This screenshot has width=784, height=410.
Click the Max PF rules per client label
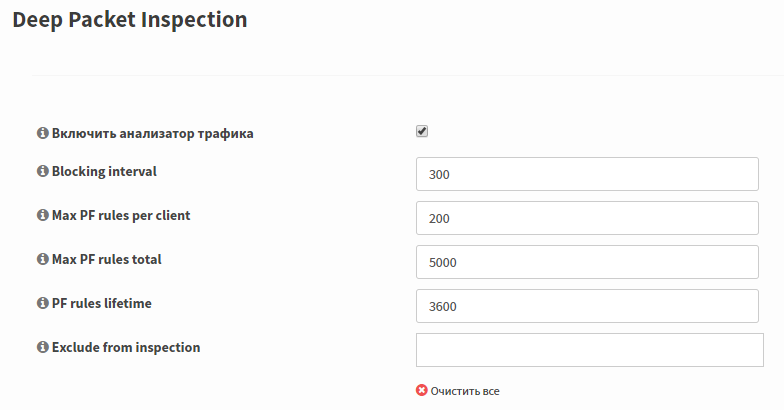(x=121, y=216)
